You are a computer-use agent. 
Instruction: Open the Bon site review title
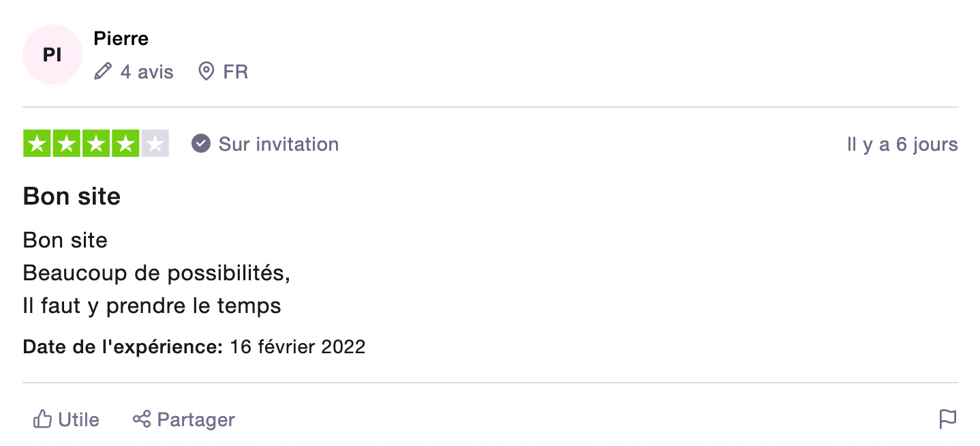click(x=72, y=196)
